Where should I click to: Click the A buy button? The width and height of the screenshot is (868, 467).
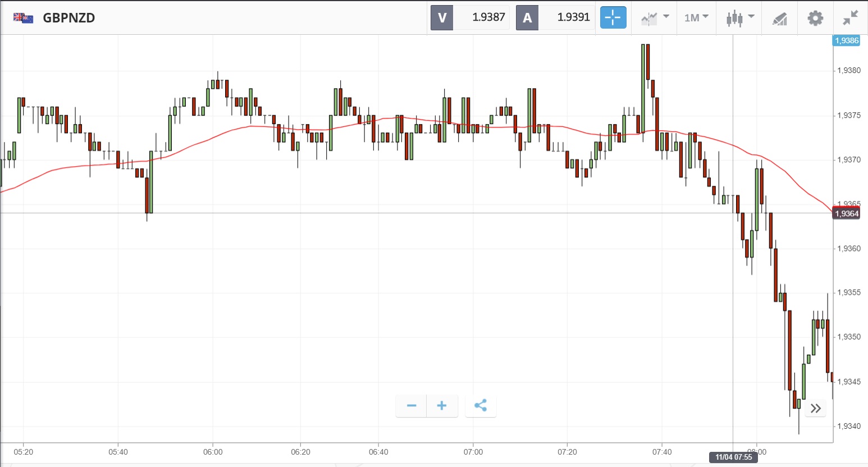pyautogui.click(x=527, y=17)
